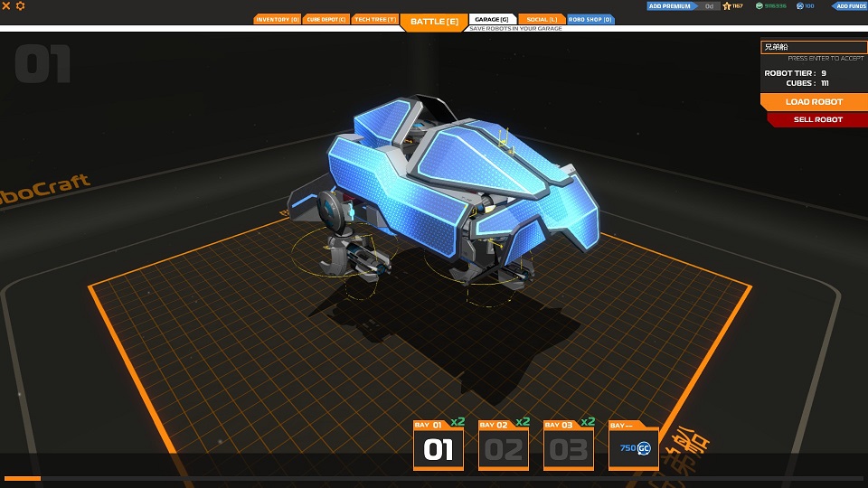
Task: Click the premium days remaining 0d indicator
Action: (709, 6)
